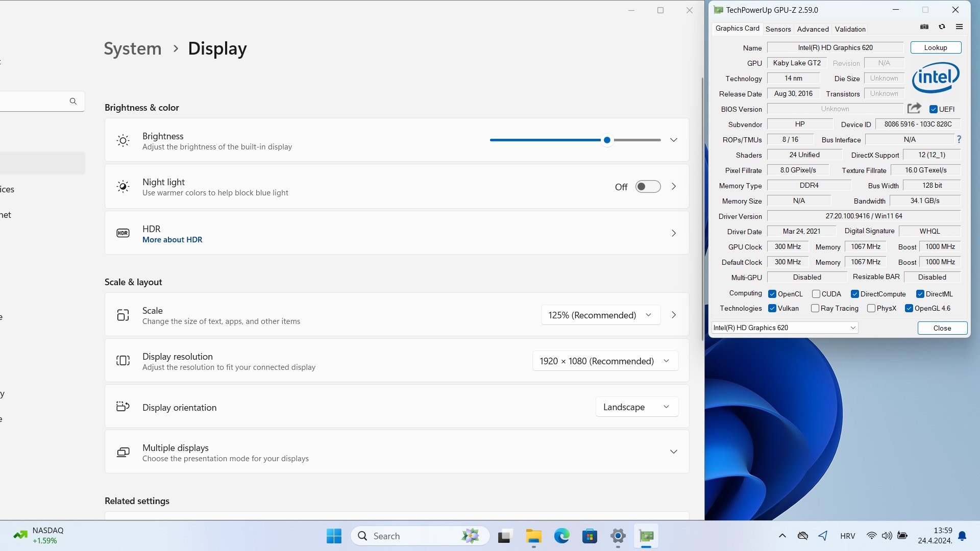This screenshot has width=980, height=551.
Task: Open the GPU-Z hamburger menu
Action: point(959,27)
